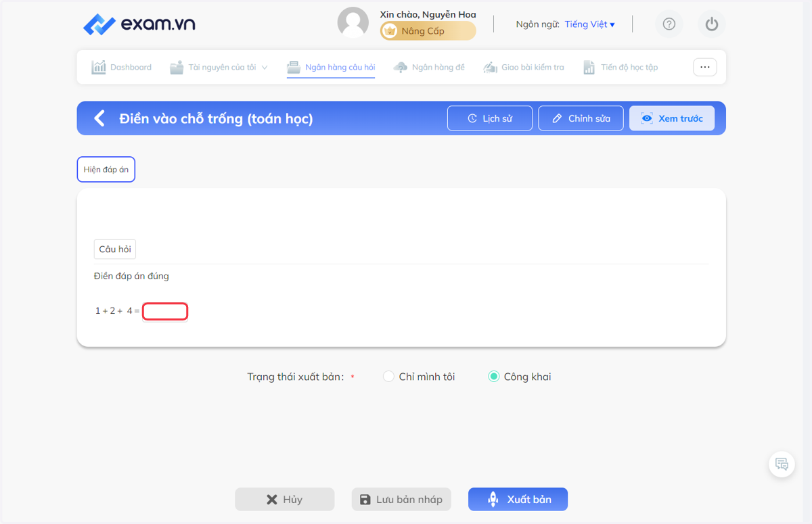
Task: Click the Lịch sử history button
Action: (x=490, y=118)
